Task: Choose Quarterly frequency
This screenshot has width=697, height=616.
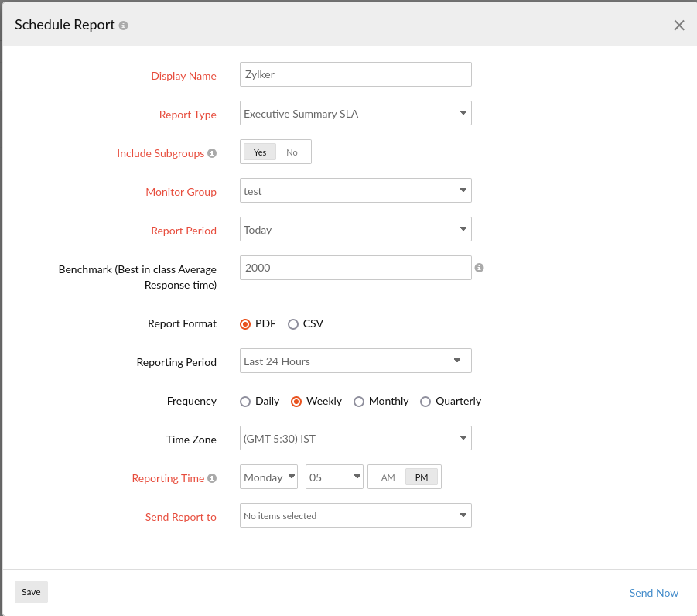Action: tap(425, 401)
